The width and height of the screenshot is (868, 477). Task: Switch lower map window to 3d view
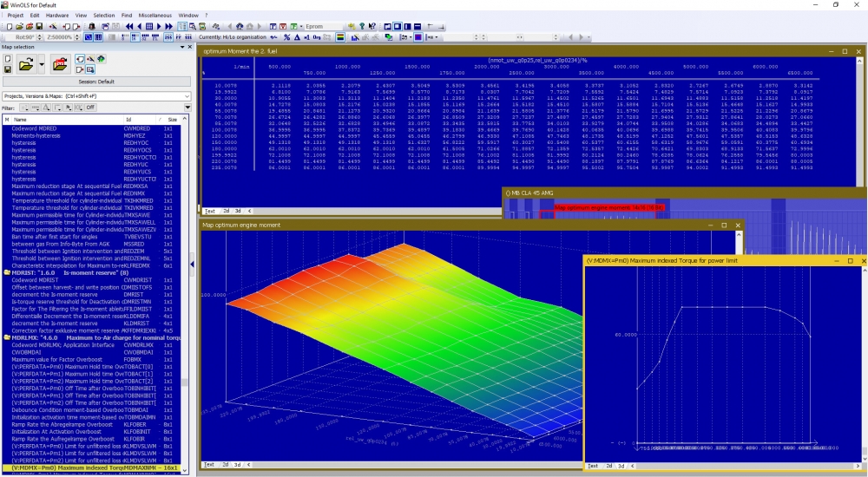tap(239, 465)
